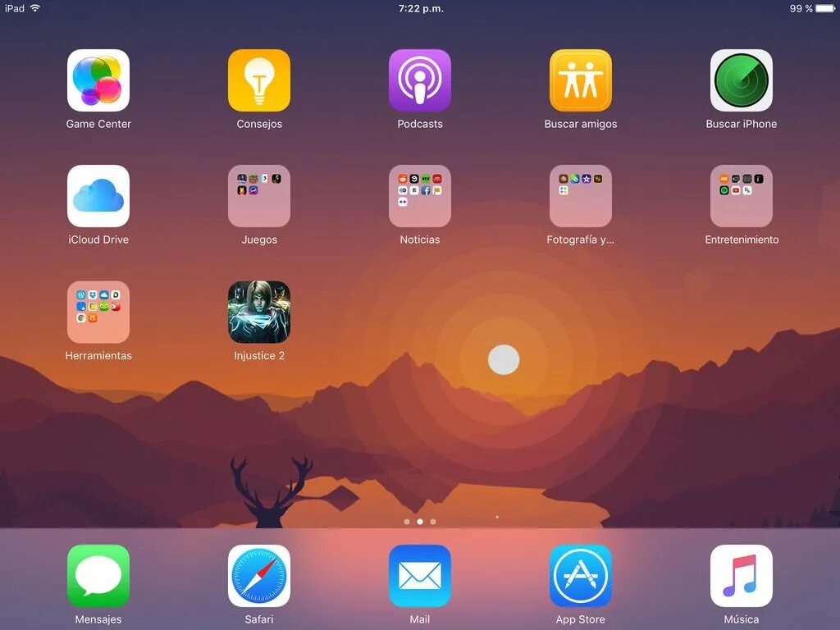Screen dimensions: 840x630
Task: Open Mensajes in the dock
Action: (98, 576)
